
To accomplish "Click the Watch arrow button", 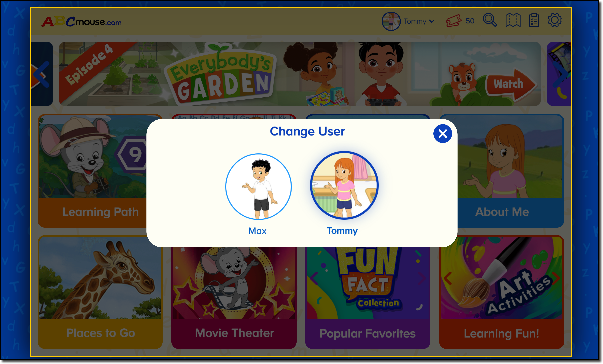I will click(510, 84).
